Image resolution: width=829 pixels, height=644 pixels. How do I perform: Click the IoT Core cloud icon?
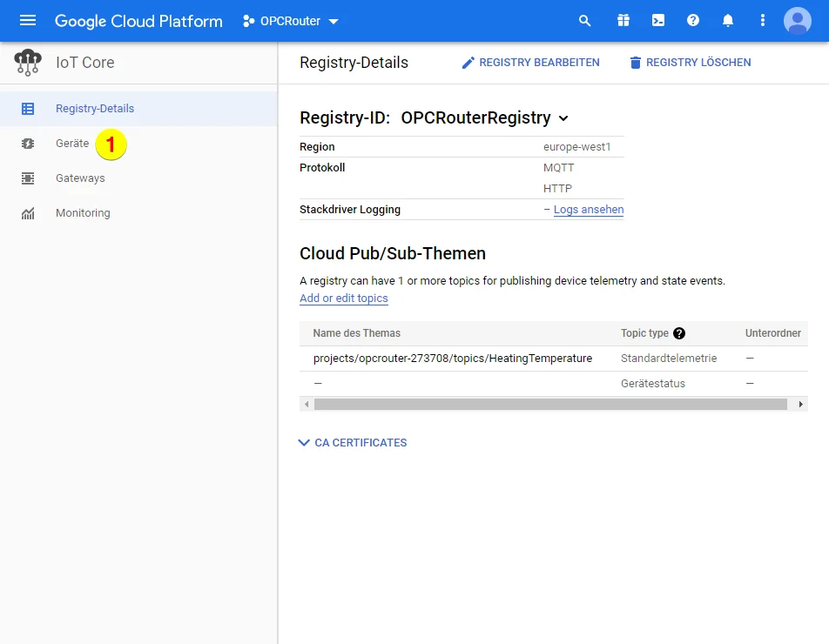coord(28,63)
